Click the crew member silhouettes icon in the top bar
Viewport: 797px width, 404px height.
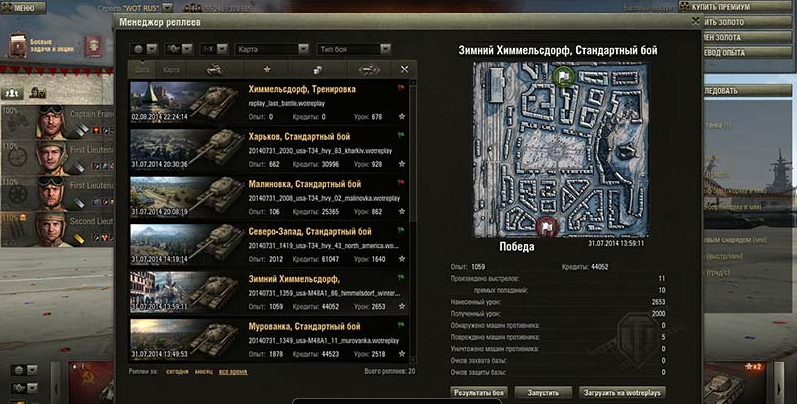pos(193,8)
